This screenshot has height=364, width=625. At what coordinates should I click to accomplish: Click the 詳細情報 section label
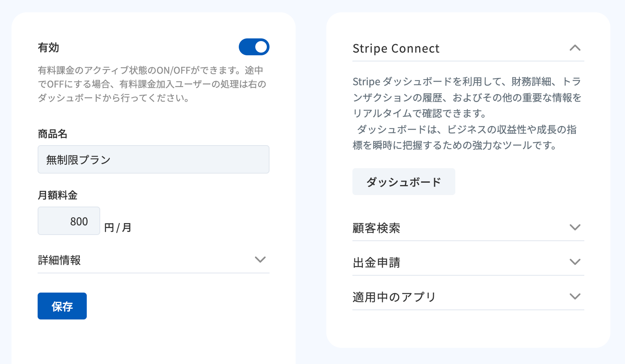(x=60, y=260)
